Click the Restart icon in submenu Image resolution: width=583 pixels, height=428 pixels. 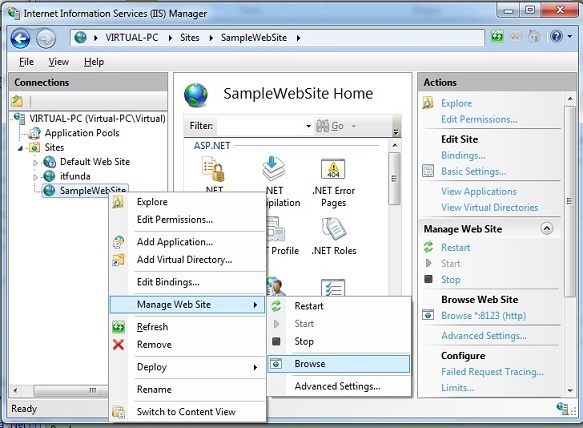point(276,306)
